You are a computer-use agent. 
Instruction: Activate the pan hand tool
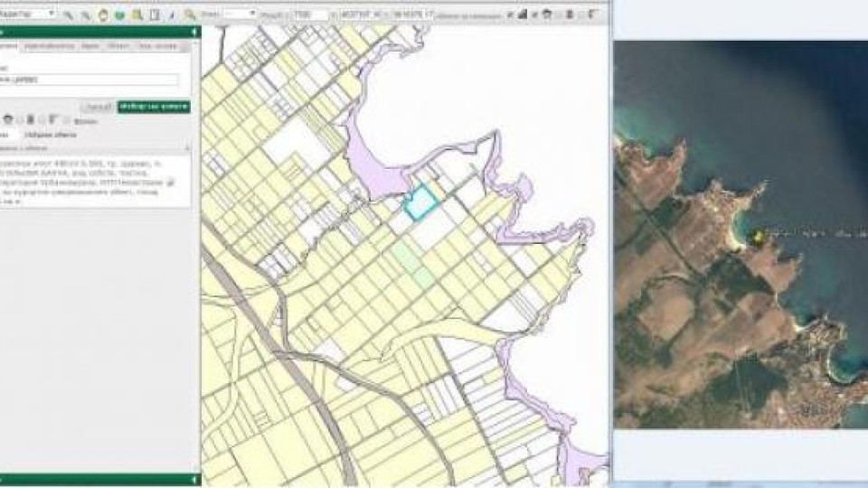pyautogui.click(x=102, y=14)
